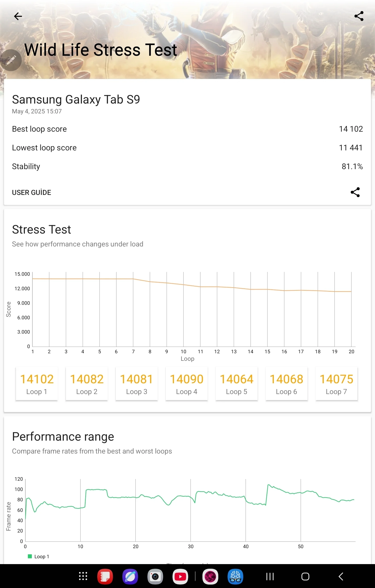
Task: Share results via result card icon
Action: coord(355,192)
